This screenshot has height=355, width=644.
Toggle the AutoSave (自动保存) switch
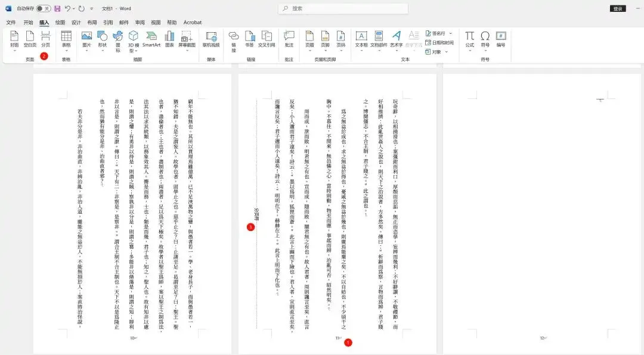43,8
